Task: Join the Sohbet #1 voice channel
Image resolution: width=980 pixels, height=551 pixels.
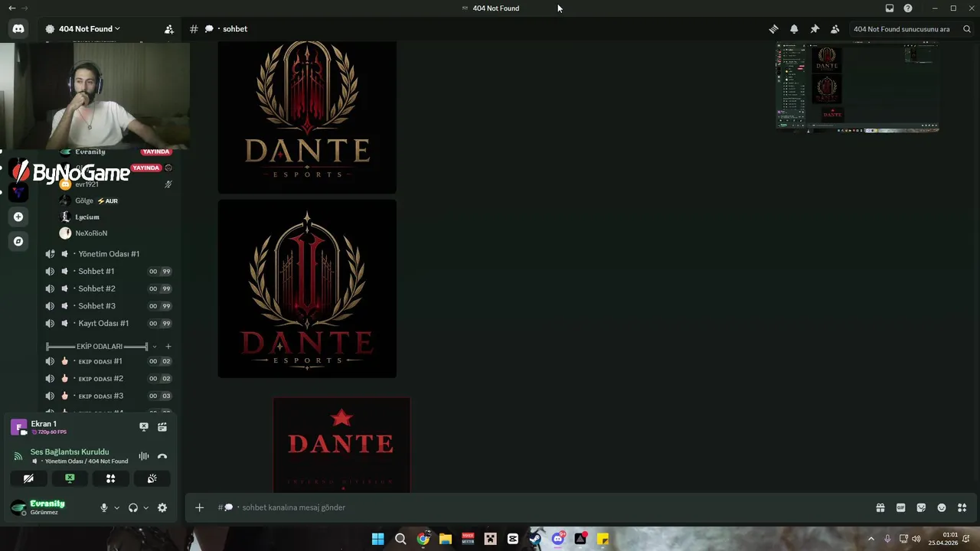Action: pyautogui.click(x=108, y=272)
